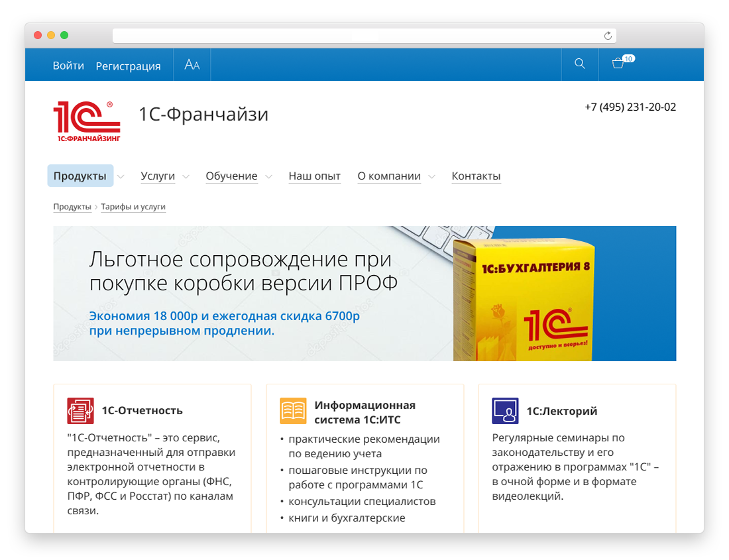Click the browser address bar
Viewport: 729px width, 560px height.
[x=358, y=36]
